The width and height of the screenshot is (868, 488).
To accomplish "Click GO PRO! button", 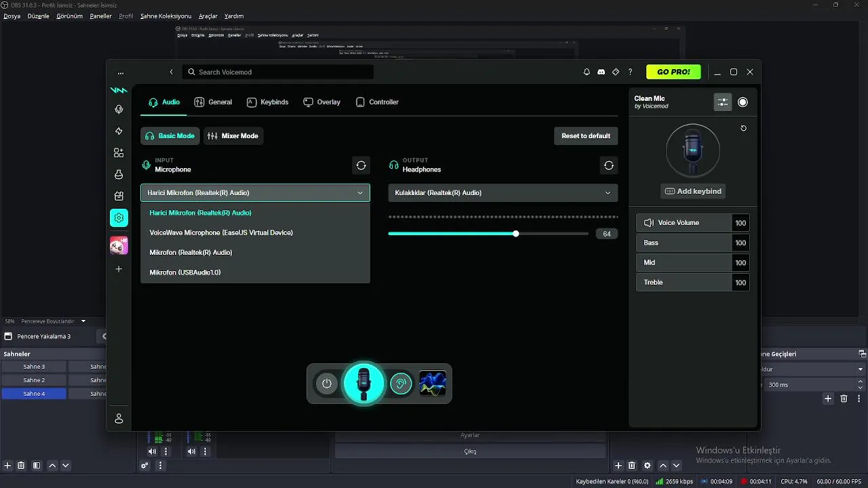I will tap(673, 72).
